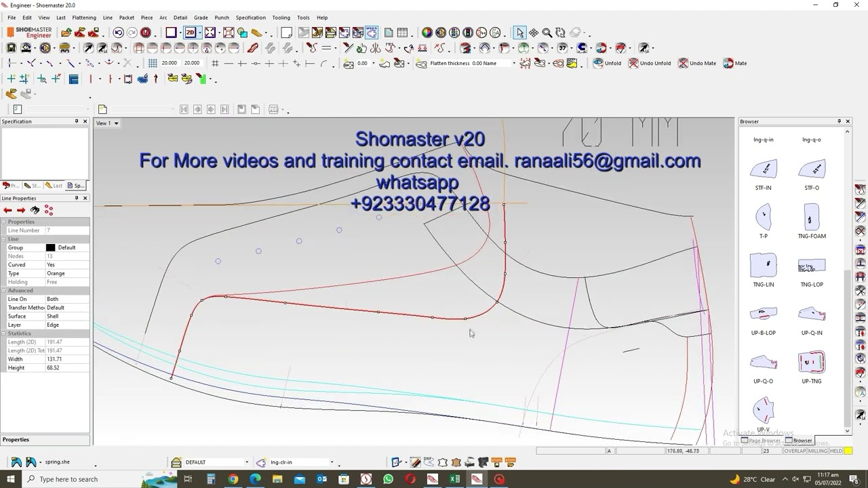Click the red back arrow in Line Properties
The height and width of the screenshot is (488, 868).
(x=8, y=210)
